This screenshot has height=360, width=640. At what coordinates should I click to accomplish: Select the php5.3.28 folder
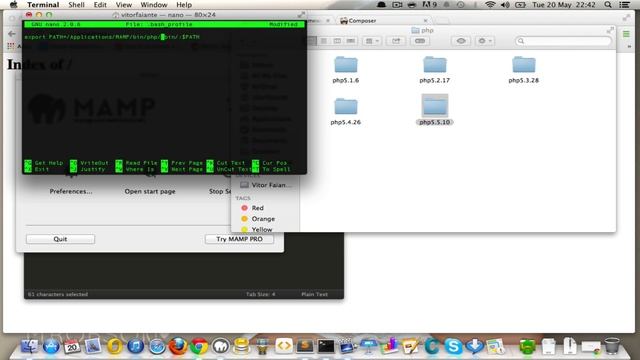tap(524, 69)
